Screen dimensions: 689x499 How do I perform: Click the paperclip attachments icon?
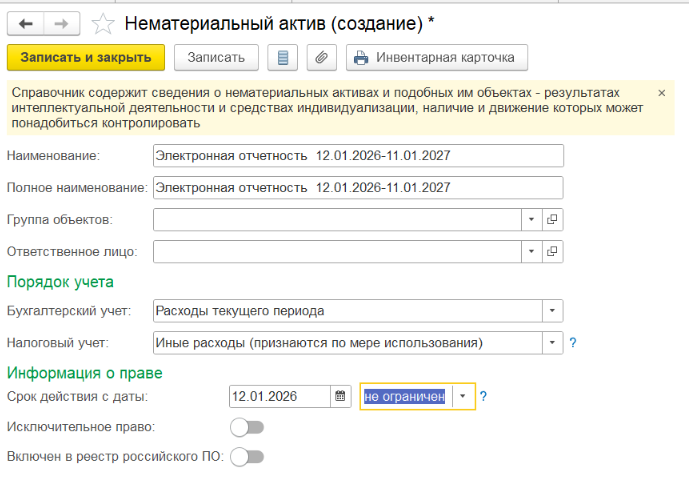[321, 58]
